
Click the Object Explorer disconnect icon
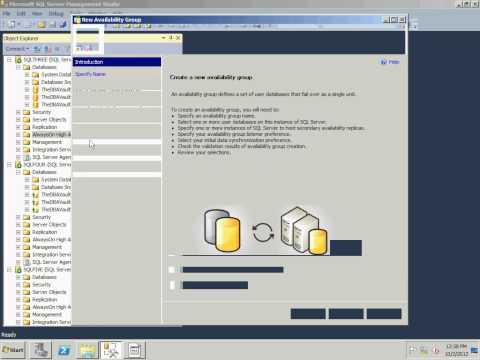click(x=48, y=49)
